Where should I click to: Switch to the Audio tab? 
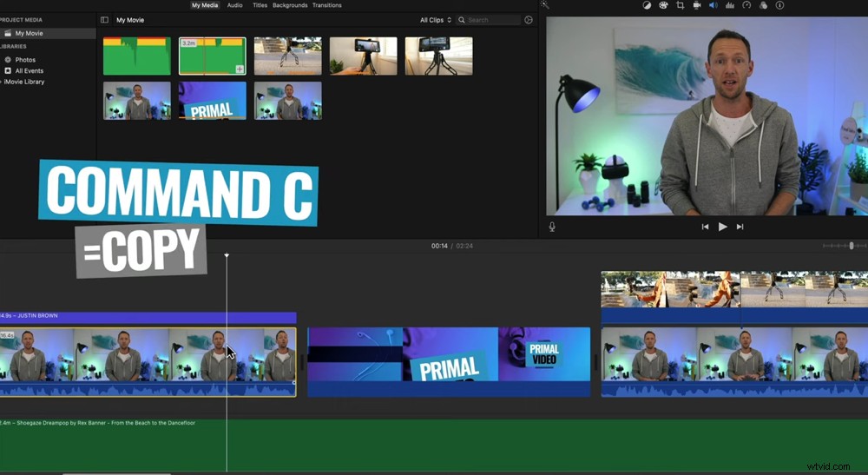point(234,5)
